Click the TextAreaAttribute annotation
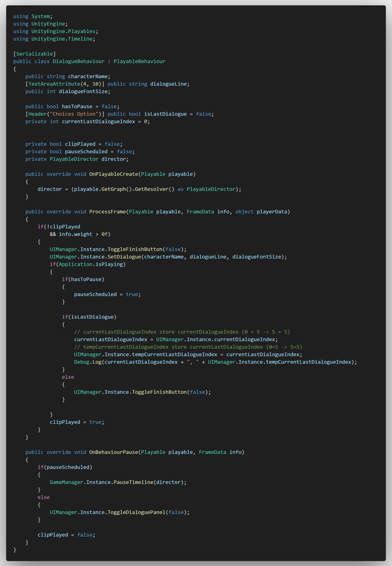Image resolution: width=392 pixels, height=566 pixels. [x=54, y=84]
